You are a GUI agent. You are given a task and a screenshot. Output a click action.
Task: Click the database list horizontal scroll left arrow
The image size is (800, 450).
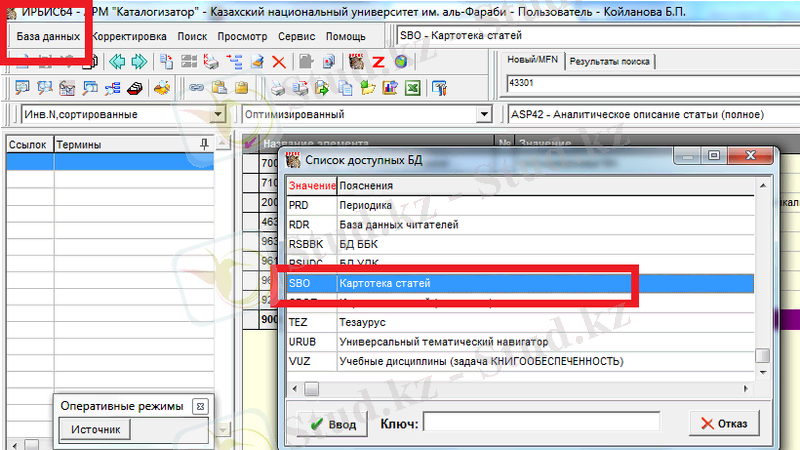295,389
